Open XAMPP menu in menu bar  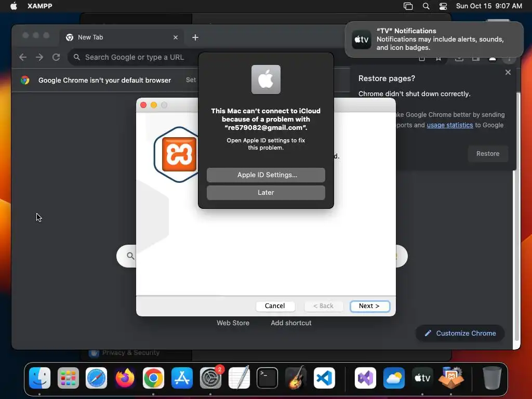coord(39,6)
